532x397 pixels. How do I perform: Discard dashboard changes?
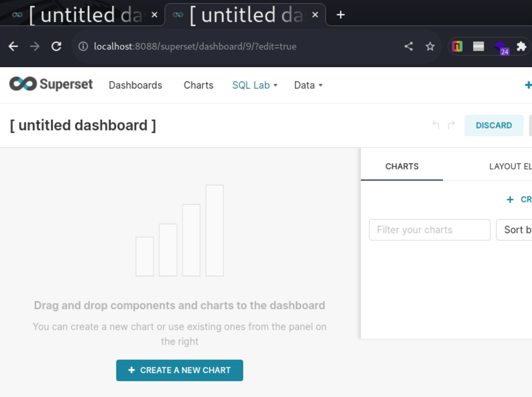[494, 125]
